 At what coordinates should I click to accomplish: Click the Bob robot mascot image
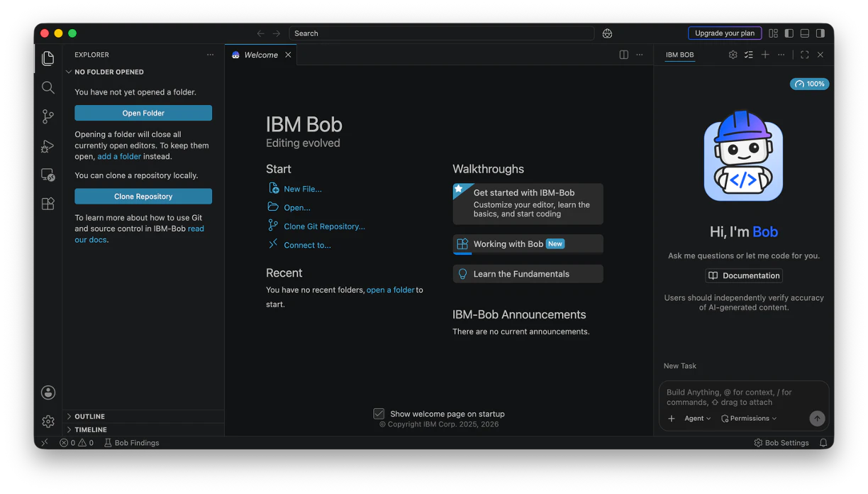(743, 155)
